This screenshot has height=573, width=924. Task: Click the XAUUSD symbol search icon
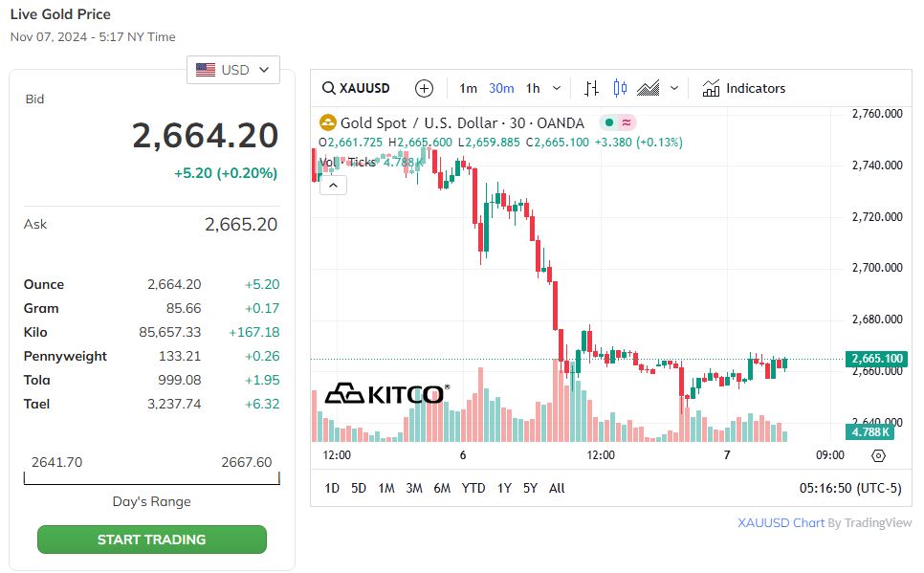[x=329, y=88]
